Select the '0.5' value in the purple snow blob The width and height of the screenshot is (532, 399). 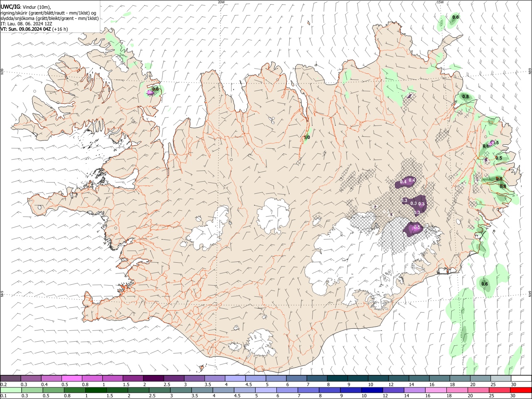pyautogui.click(x=417, y=227)
